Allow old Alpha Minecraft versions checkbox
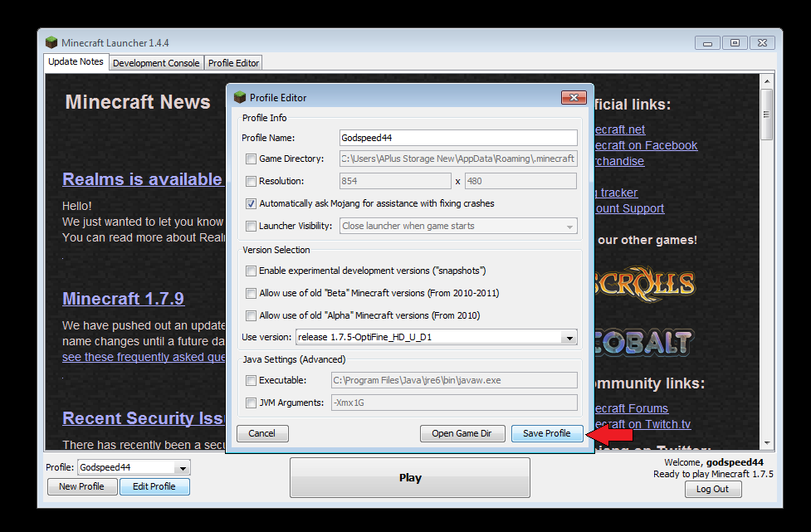The height and width of the screenshot is (532, 811). point(251,315)
